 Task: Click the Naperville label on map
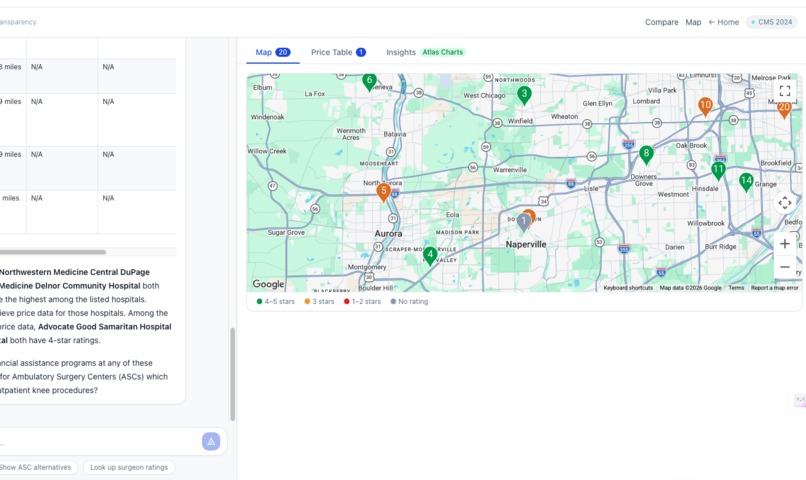pyautogui.click(x=526, y=245)
